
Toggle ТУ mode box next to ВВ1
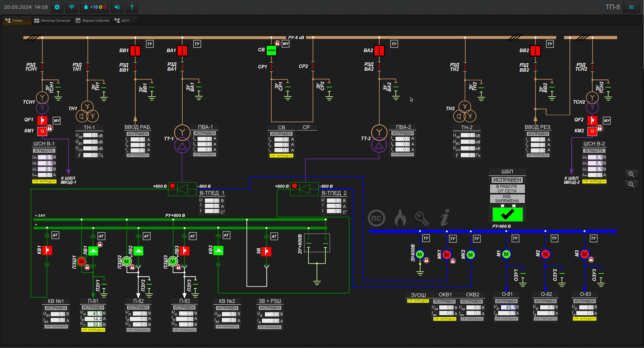pos(150,44)
